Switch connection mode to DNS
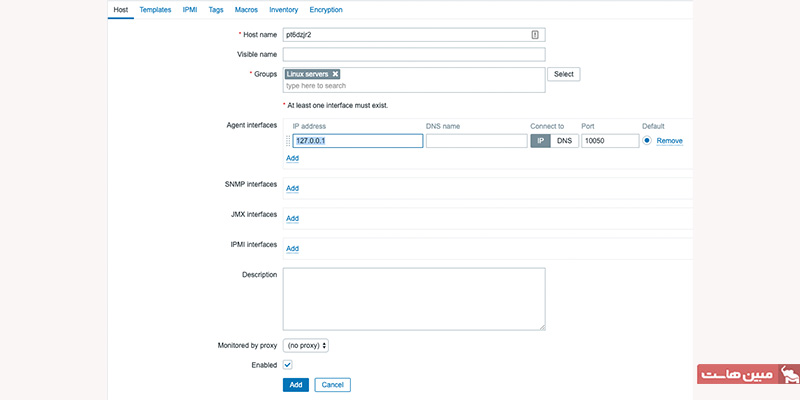The height and width of the screenshot is (400, 800). pos(565,141)
